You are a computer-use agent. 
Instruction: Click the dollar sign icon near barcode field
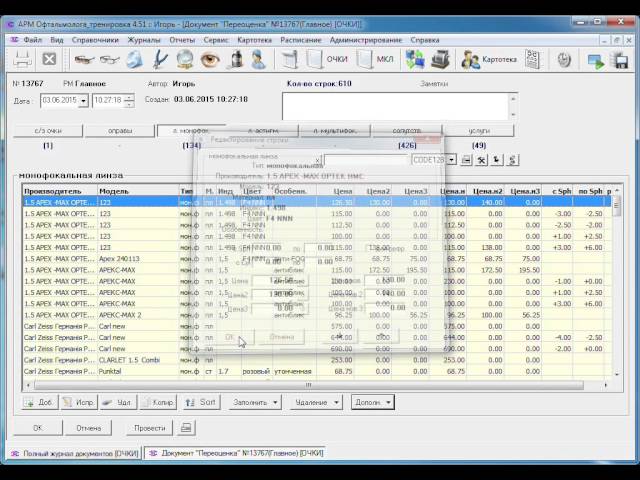512,160
